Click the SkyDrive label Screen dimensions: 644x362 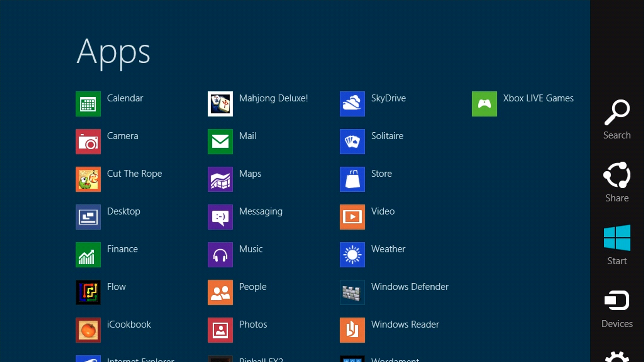click(388, 99)
